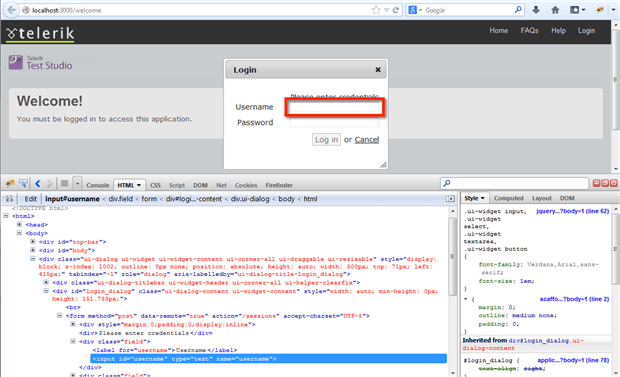This screenshot has width=620, height=377.
Task: Open the Style tab options dropdown
Action: [482, 198]
